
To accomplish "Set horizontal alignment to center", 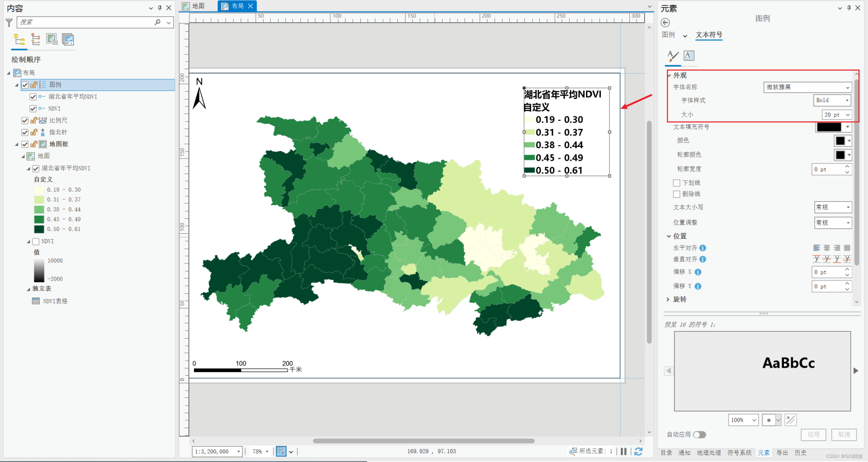I will [x=827, y=248].
